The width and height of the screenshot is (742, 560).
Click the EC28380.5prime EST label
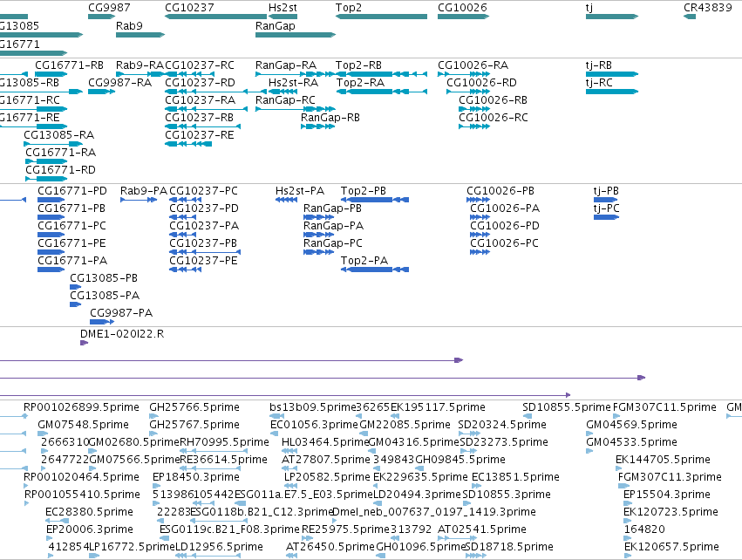[x=89, y=512]
